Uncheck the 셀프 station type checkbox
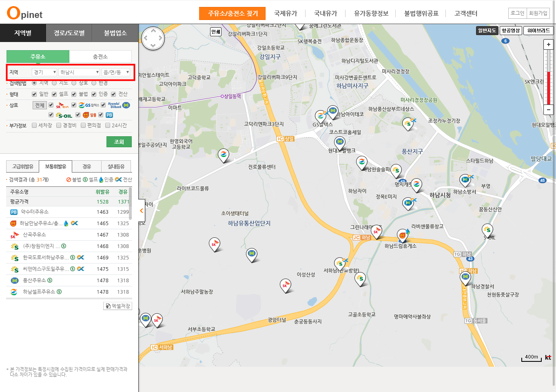Screen dimensions: 556x392 pos(54,94)
